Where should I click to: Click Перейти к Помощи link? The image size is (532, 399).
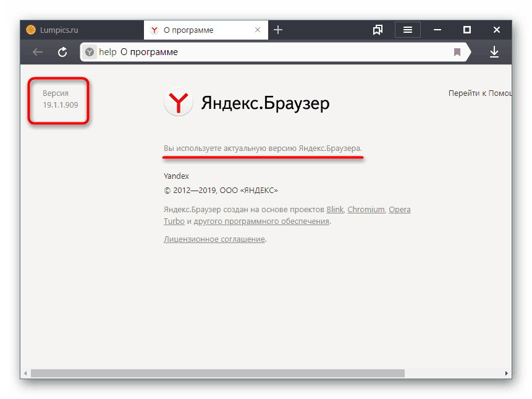point(479,93)
